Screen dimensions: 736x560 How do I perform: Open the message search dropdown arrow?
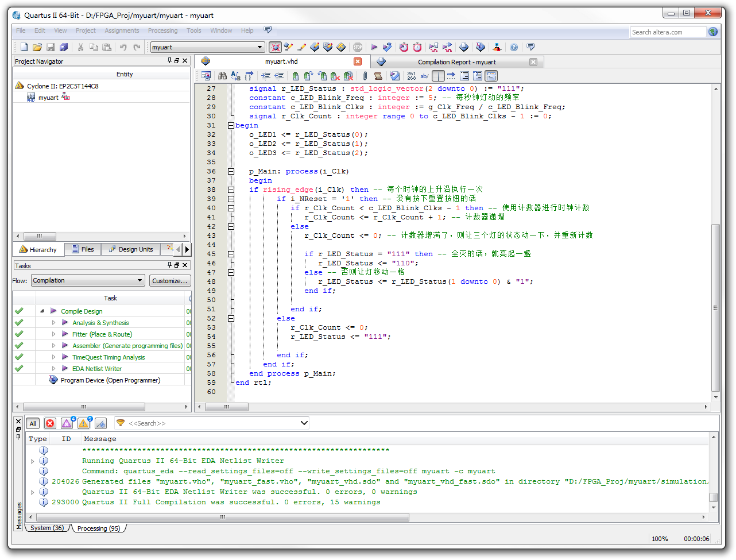(x=304, y=423)
